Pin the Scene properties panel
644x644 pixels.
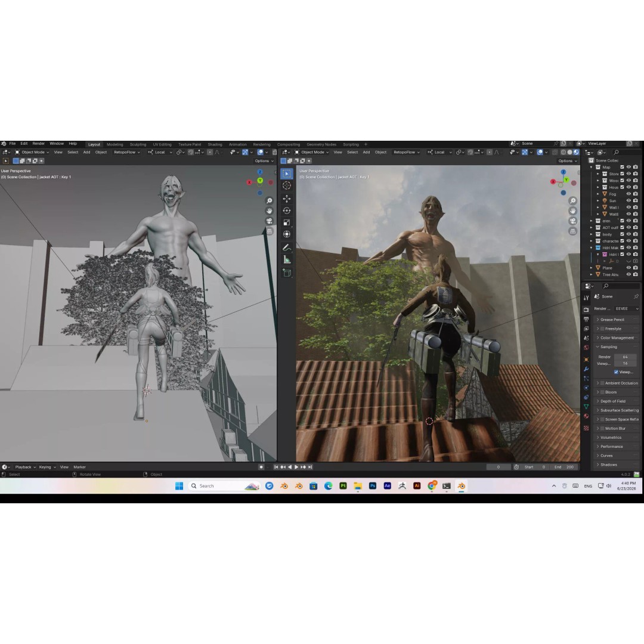coord(636,296)
